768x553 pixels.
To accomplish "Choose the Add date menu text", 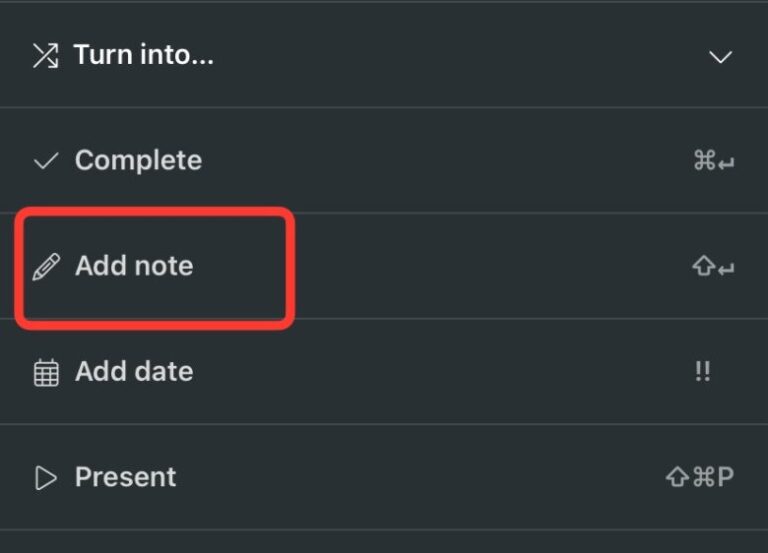I will click(134, 372).
